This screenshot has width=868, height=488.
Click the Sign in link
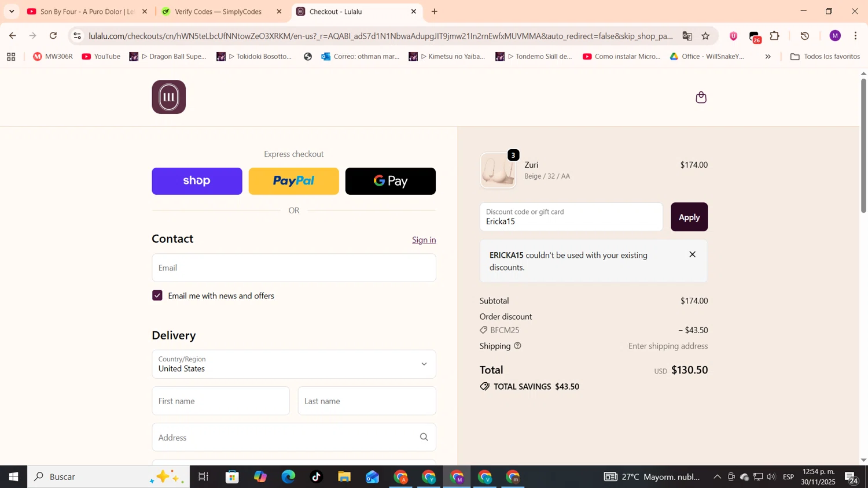tap(424, 240)
